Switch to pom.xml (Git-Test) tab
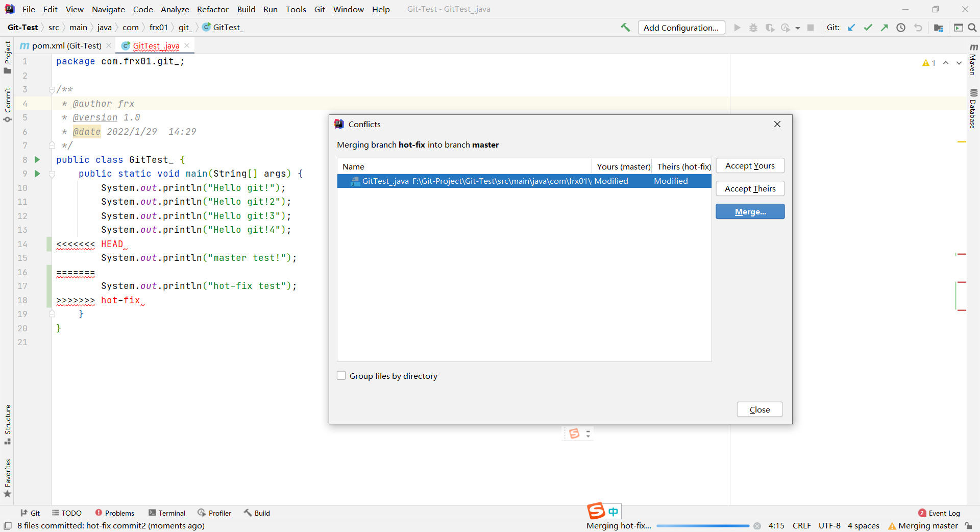The image size is (980, 532). pyautogui.click(x=66, y=45)
